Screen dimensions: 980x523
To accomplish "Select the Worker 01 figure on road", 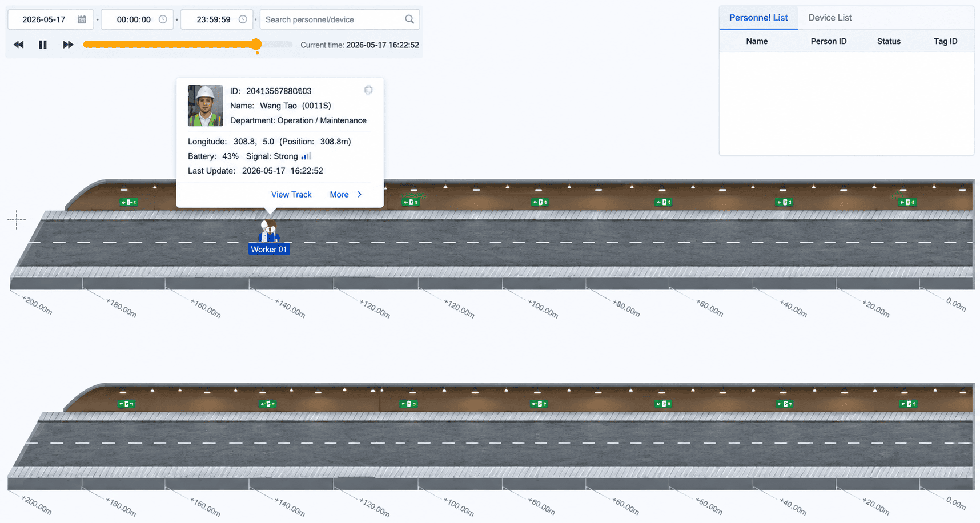I will 268,231.
